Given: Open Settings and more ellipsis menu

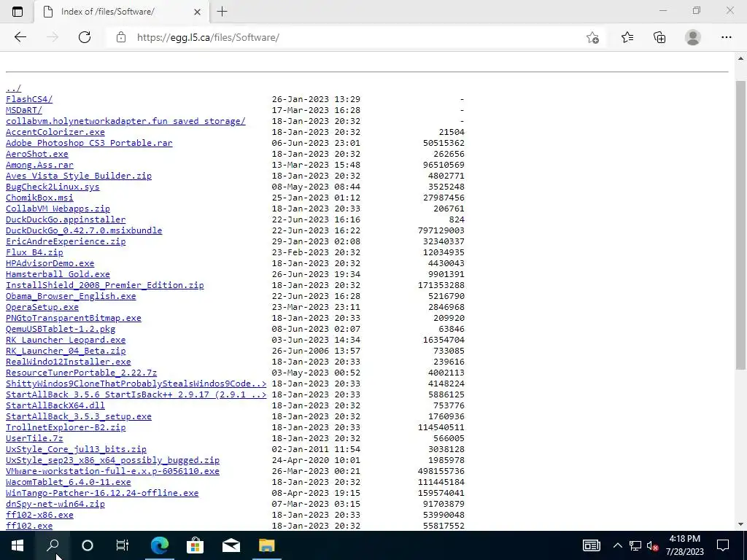Looking at the screenshot, I should (726, 37).
